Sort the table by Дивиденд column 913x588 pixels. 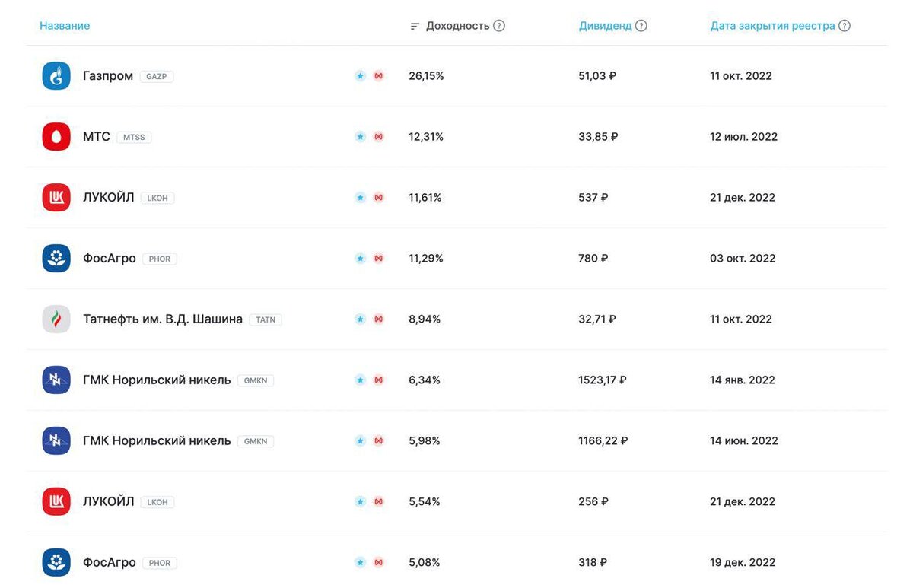[605, 26]
